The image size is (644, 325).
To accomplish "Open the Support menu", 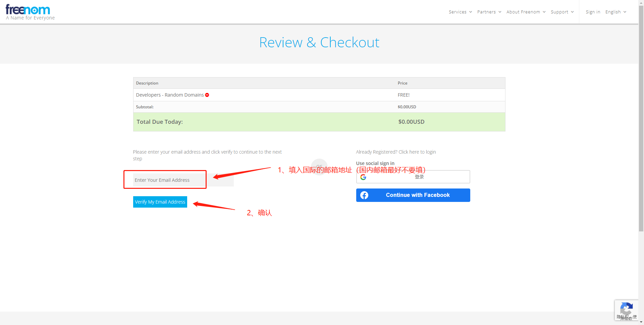I will pyautogui.click(x=562, y=12).
